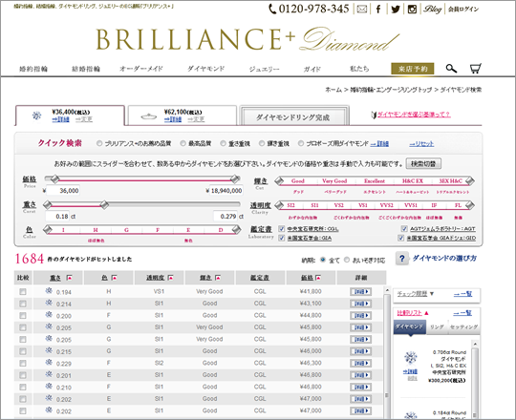Collapse 比較リスト red arrow
This screenshot has height=420, width=516.
pos(426,313)
